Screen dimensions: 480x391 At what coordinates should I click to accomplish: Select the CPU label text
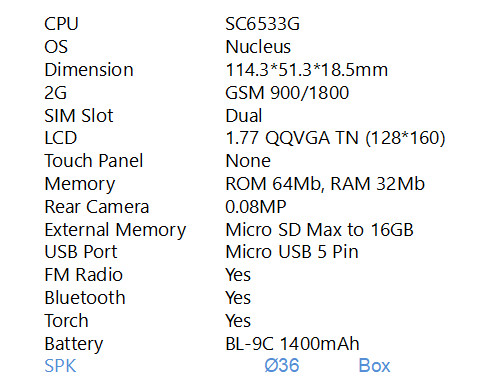[61, 24]
